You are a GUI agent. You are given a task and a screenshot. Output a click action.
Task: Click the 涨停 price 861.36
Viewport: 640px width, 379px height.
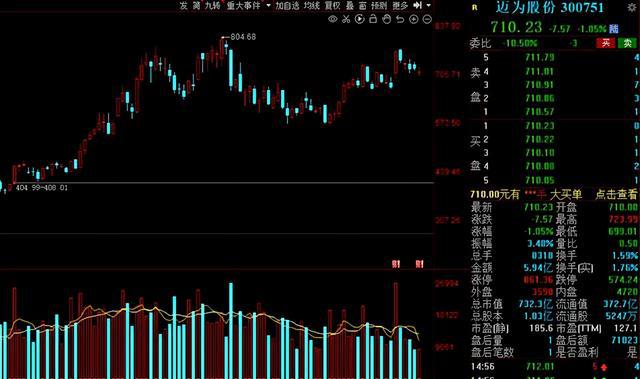pos(538,280)
